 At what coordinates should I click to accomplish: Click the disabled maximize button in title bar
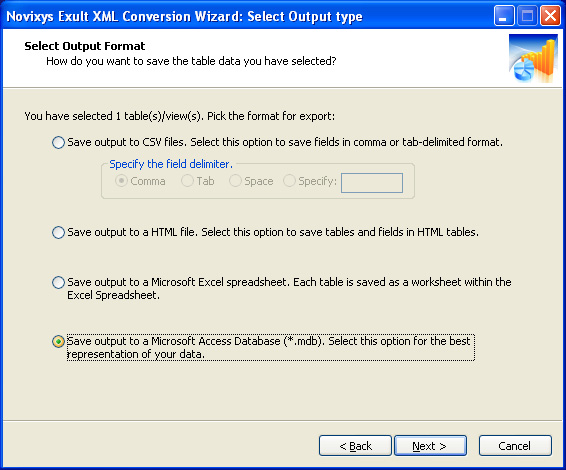(x=527, y=16)
